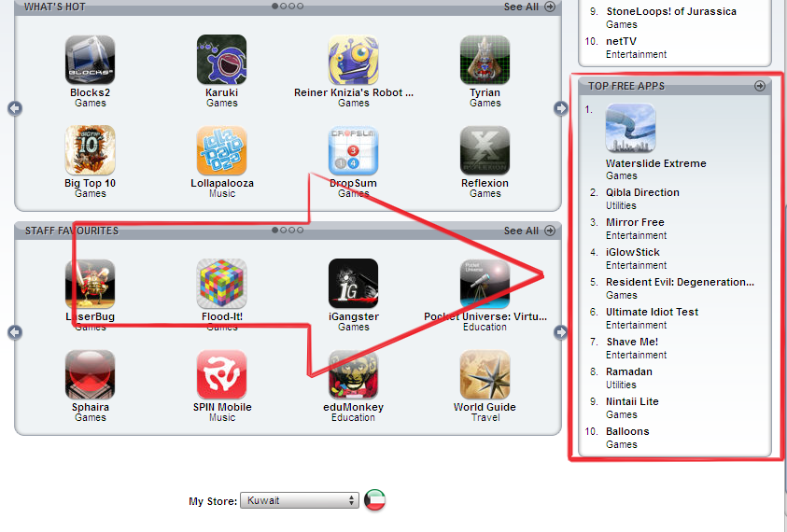Open the My Store Kuwait dropdown
This screenshot has width=787, height=532.
(300, 500)
